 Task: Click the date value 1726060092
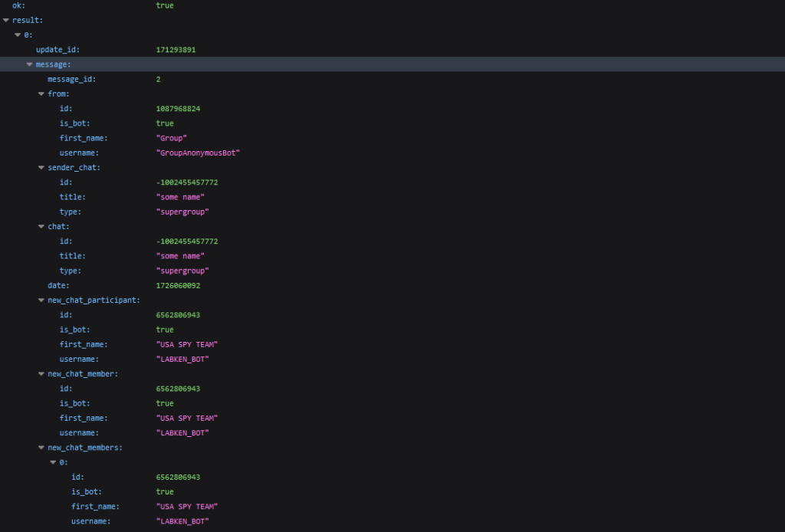click(x=177, y=285)
